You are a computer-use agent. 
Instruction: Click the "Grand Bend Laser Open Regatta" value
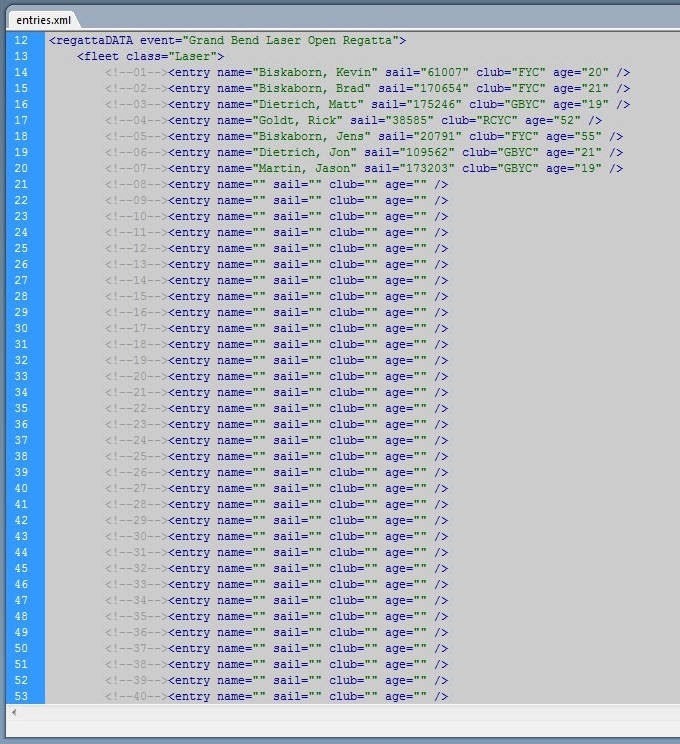[x=291, y=40]
